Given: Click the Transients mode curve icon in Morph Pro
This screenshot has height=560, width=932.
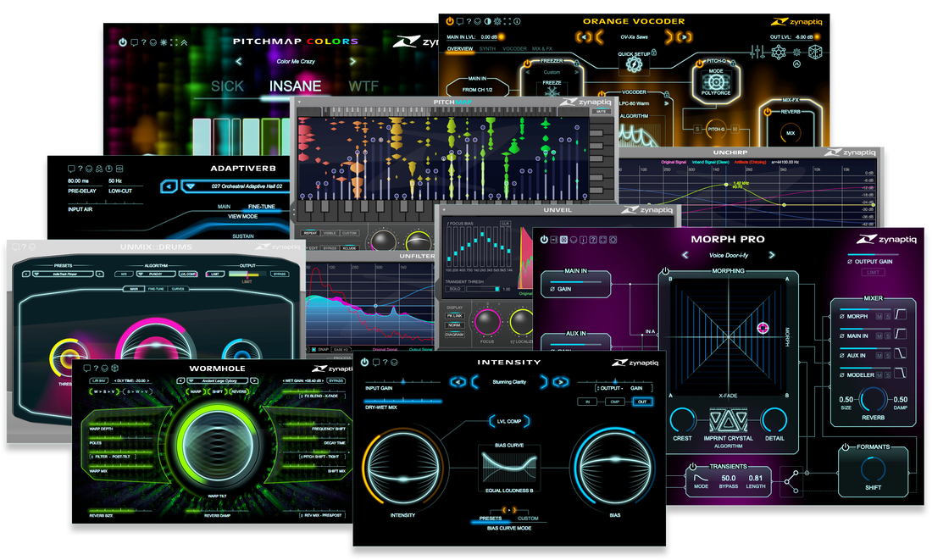Looking at the screenshot, I should click(701, 477).
